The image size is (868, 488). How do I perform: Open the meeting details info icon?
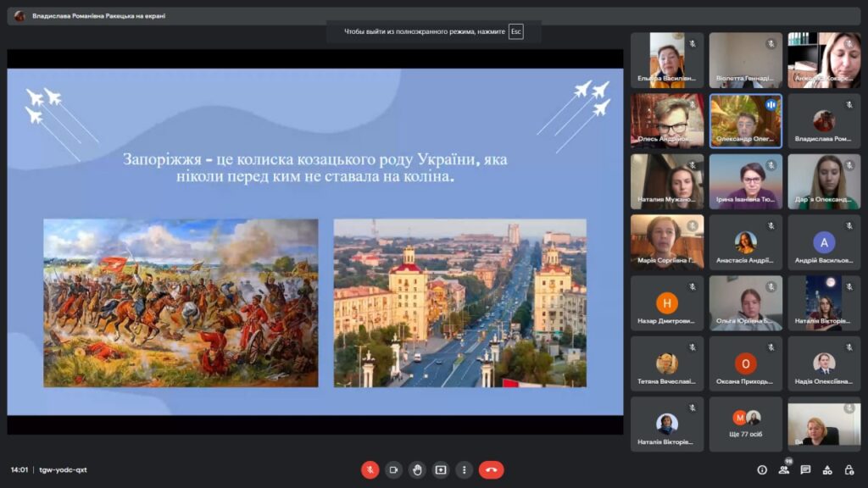(x=762, y=469)
